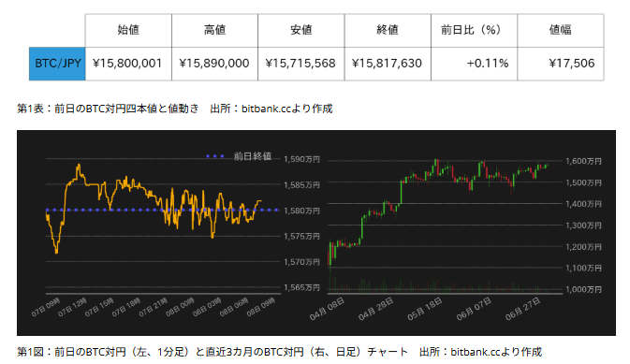This screenshot has width=630, height=364.
Task: Click the +0.11% change cell
Action: point(474,64)
